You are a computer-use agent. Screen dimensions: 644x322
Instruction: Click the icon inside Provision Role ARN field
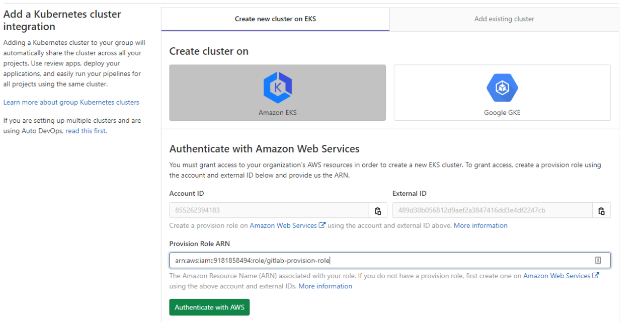(598, 260)
